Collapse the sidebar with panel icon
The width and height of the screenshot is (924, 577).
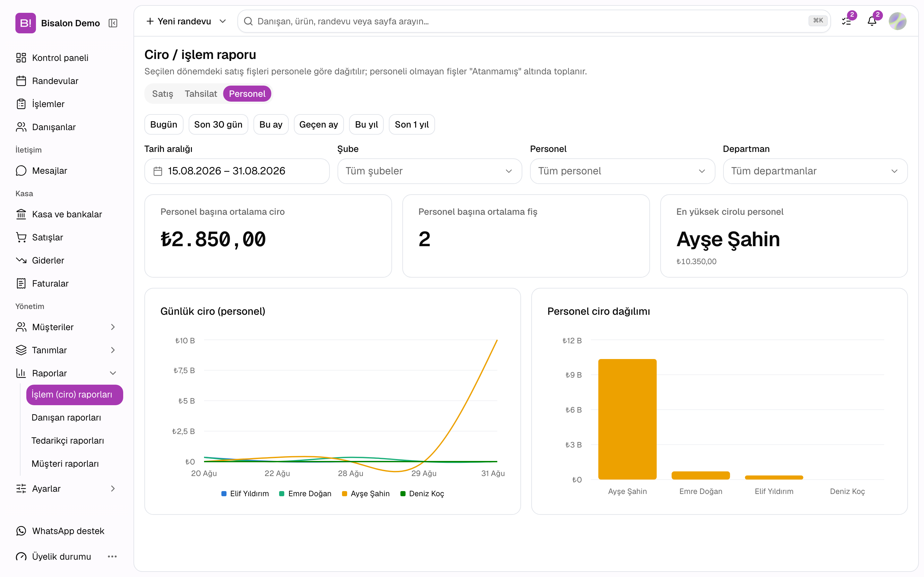(113, 23)
